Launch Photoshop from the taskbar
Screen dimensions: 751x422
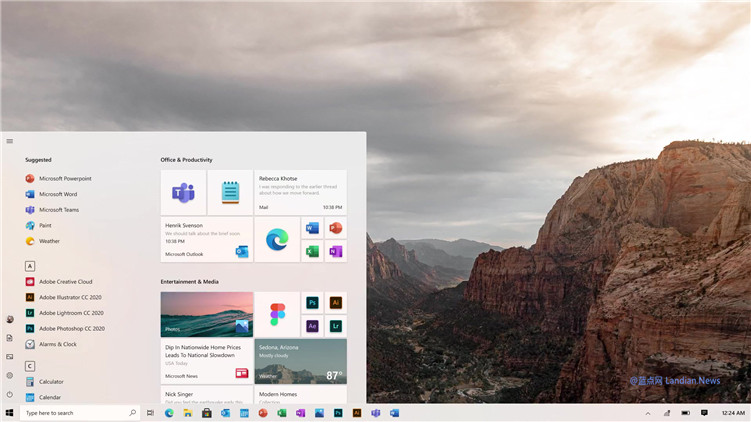[x=338, y=413]
